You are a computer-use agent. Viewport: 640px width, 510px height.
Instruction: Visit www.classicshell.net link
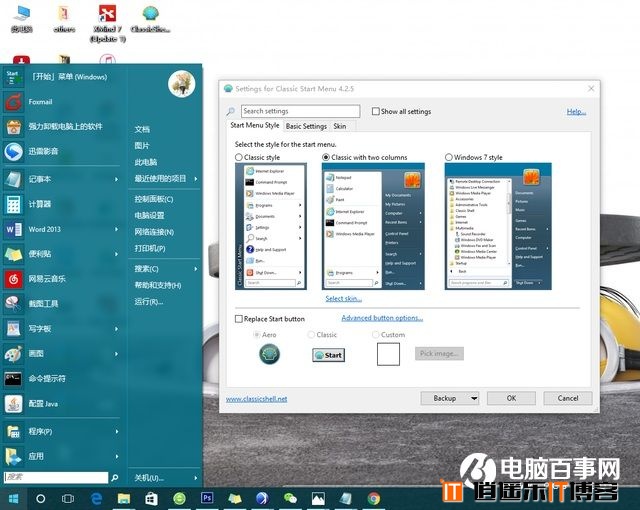coord(256,399)
